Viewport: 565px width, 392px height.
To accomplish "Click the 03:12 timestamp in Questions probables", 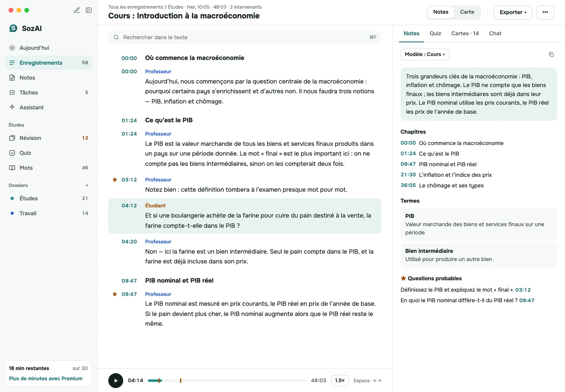I will [x=523, y=290].
